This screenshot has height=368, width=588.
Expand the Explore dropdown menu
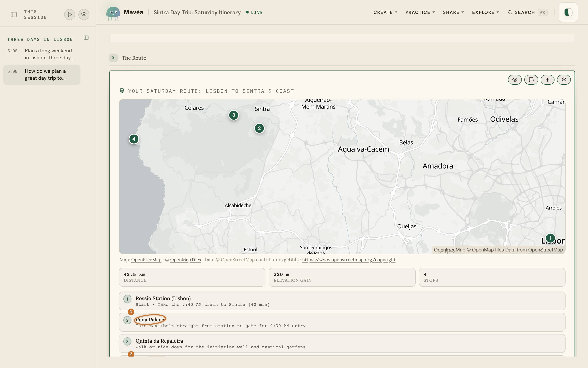coord(486,12)
